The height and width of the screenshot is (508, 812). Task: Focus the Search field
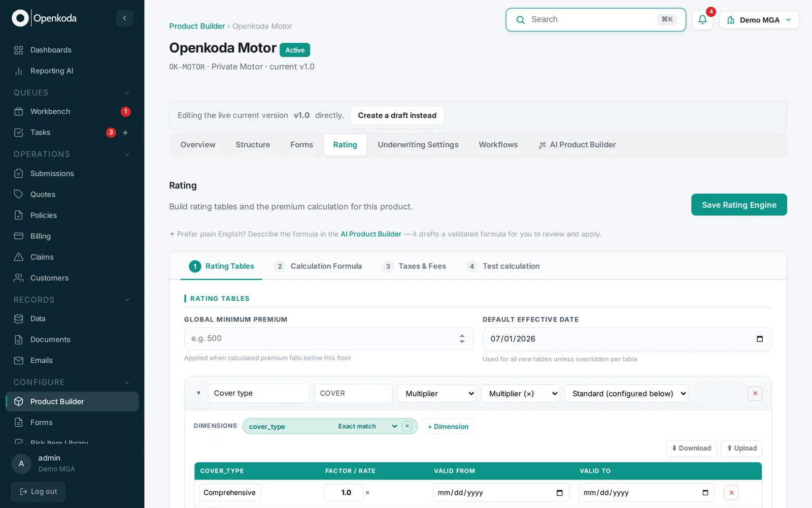[x=596, y=20]
